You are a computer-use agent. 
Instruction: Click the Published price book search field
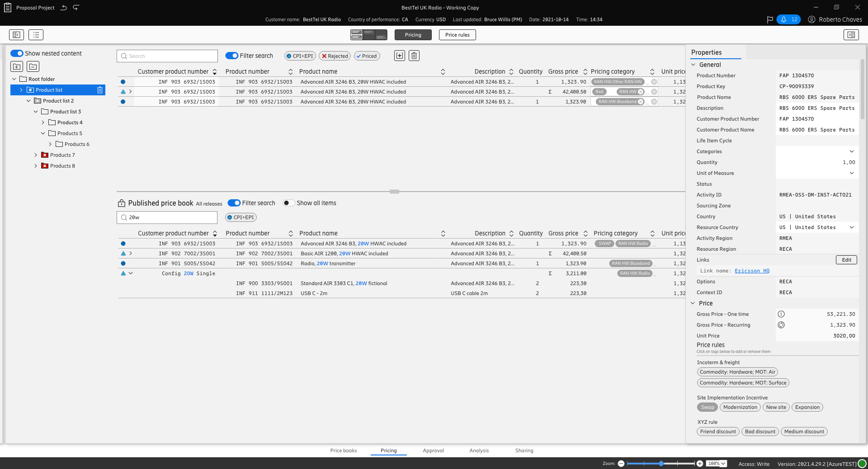click(167, 217)
